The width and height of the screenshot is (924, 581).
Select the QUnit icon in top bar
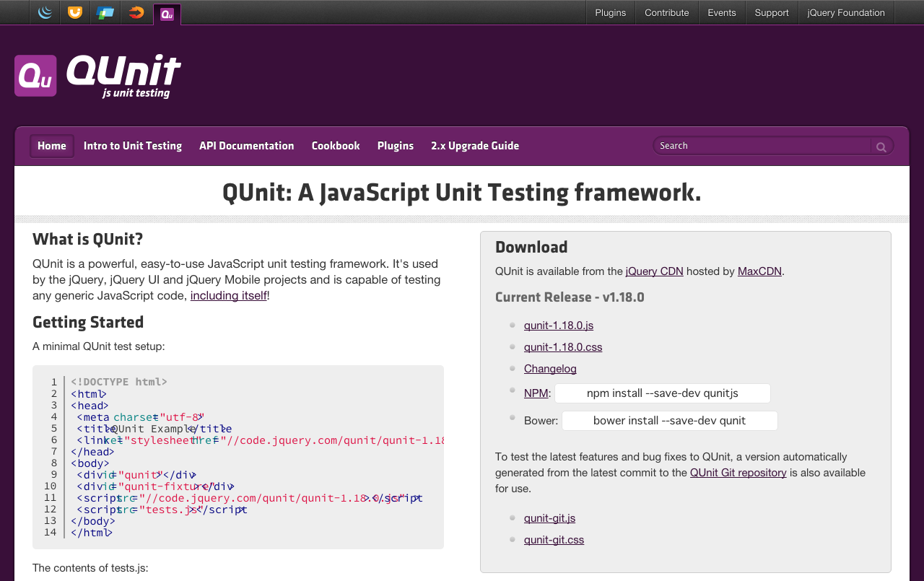pyautogui.click(x=167, y=14)
